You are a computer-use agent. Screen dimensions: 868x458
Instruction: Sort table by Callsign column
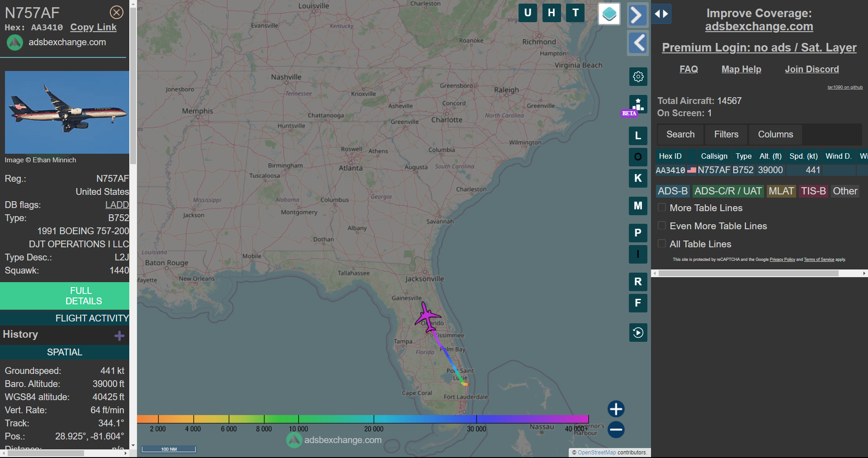(714, 156)
